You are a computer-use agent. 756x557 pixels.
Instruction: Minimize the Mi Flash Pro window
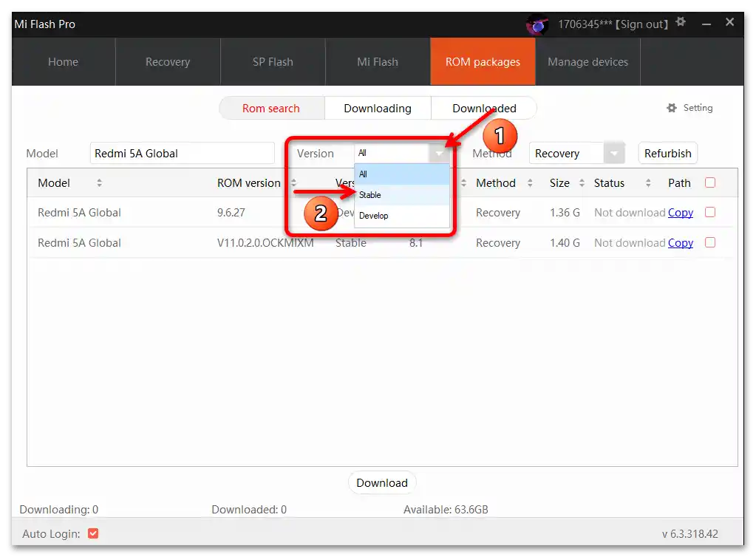(x=706, y=24)
